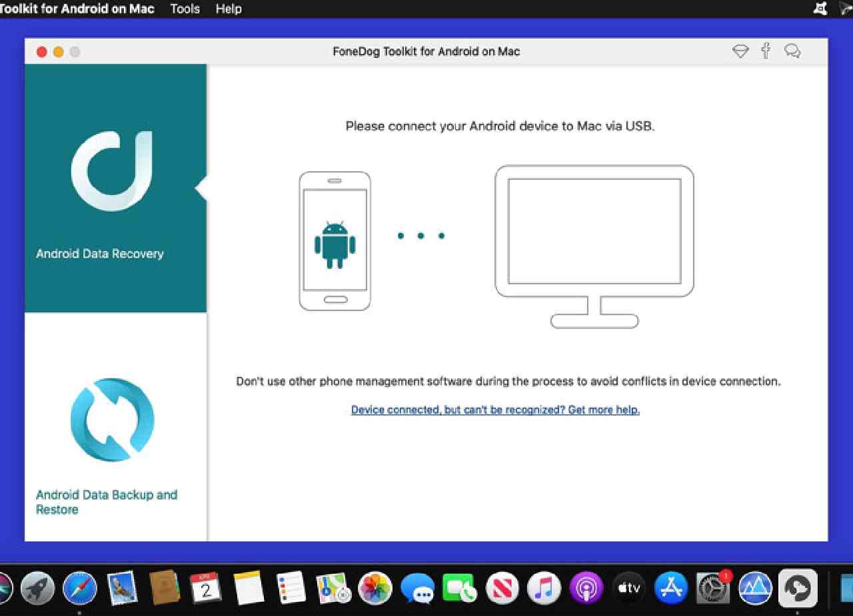
Task: Open Calendar from the dock
Action: coord(206,589)
